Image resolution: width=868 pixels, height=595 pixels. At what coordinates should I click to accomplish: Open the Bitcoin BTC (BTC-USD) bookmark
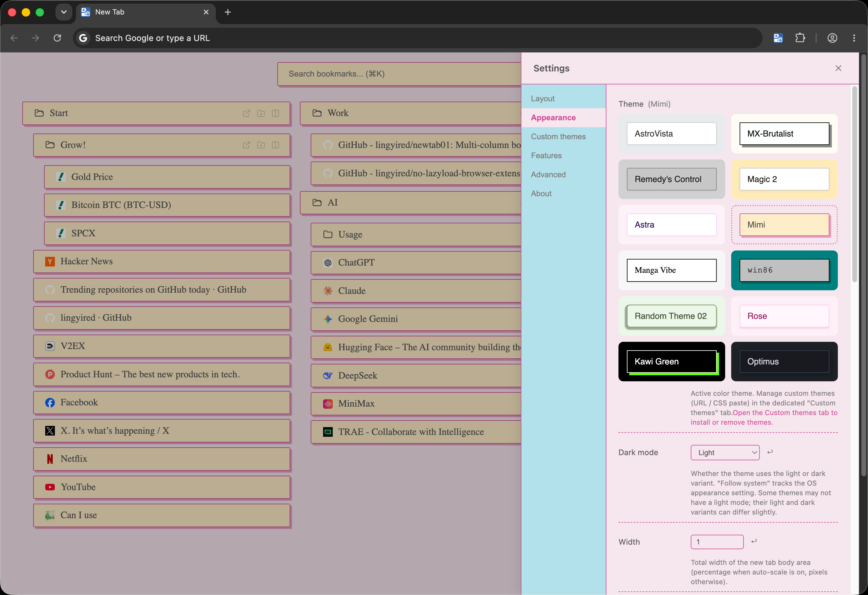point(167,205)
